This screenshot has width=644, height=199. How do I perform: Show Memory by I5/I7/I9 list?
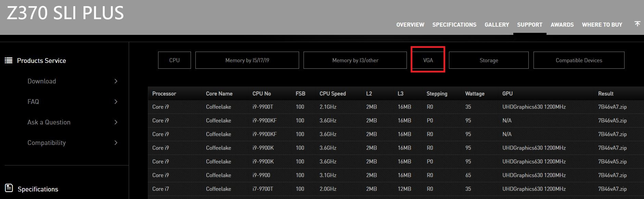coord(247,60)
